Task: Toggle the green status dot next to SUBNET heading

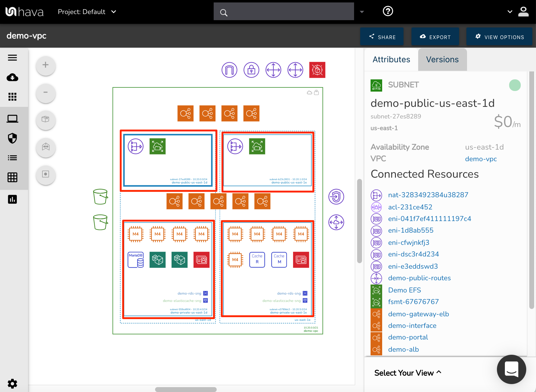Action: pos(515,85)
